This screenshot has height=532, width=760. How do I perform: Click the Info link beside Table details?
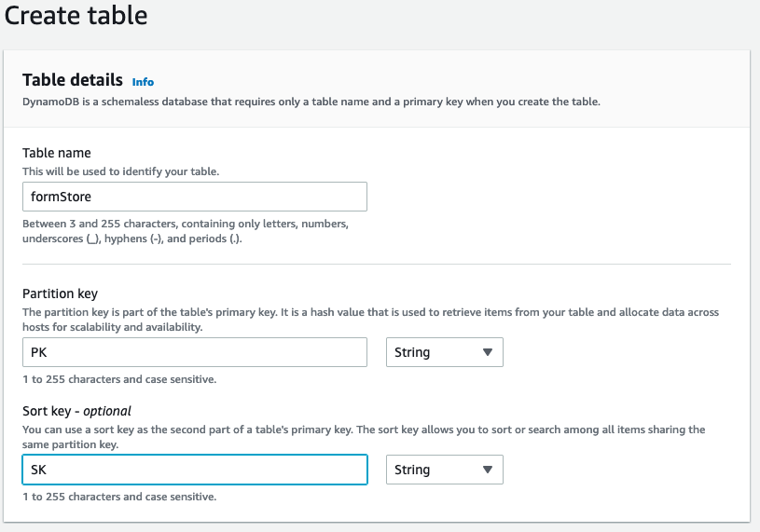click(x=143, y=81)
